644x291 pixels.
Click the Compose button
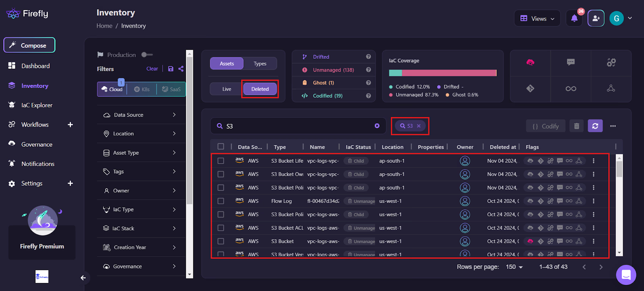click(29, 45)
